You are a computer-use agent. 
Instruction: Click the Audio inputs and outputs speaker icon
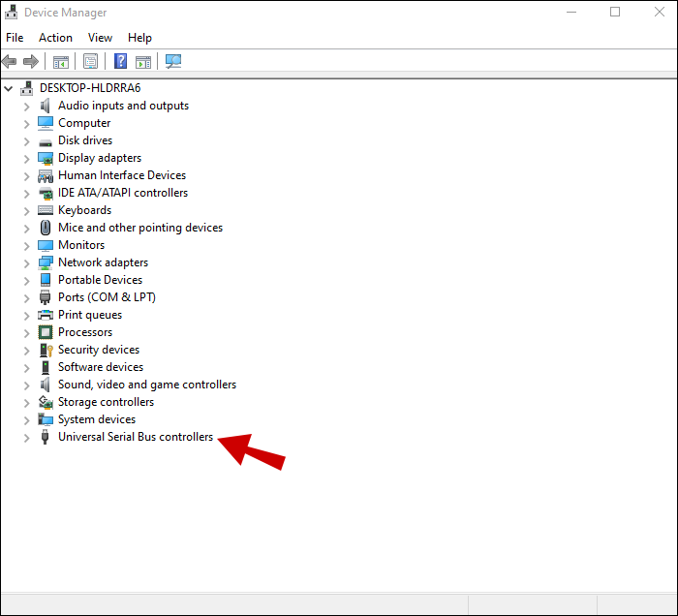coord(45,106)
